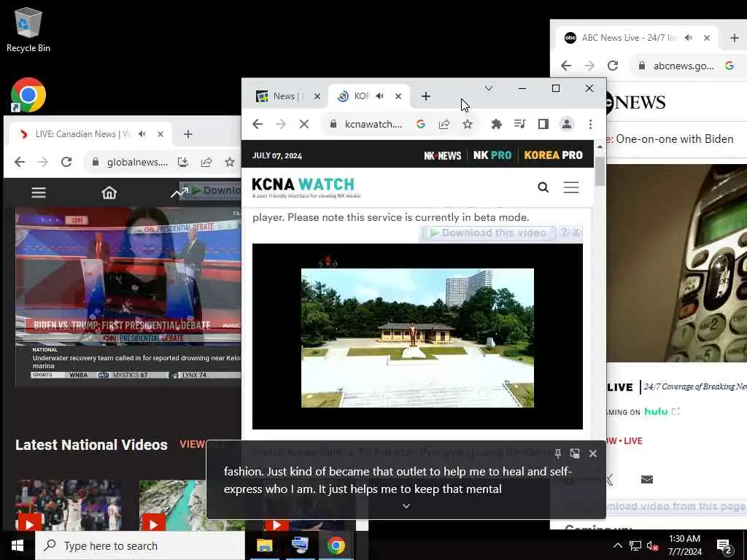Bookmark the kcnawatch page with star icon
The height and width of the screenshot is (560, 747).
pyautogui.click(x=468, y=124)
